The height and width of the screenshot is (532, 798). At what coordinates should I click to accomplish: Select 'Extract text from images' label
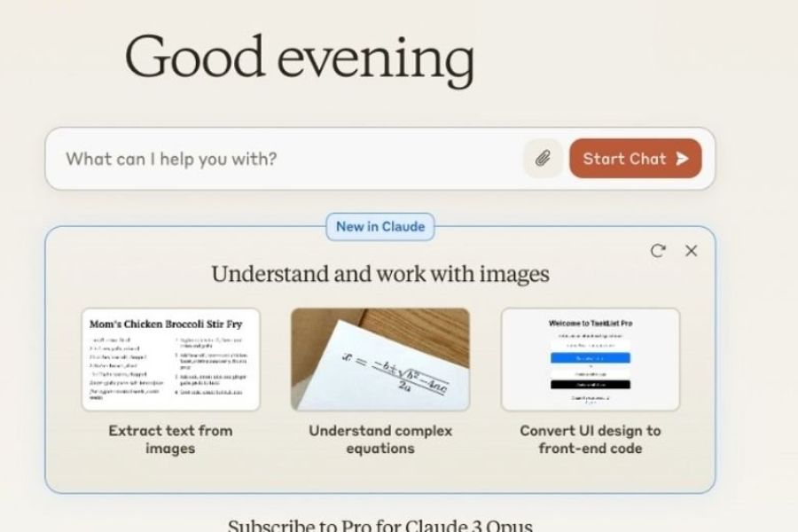pyautogui.click(x=171, y=439)
